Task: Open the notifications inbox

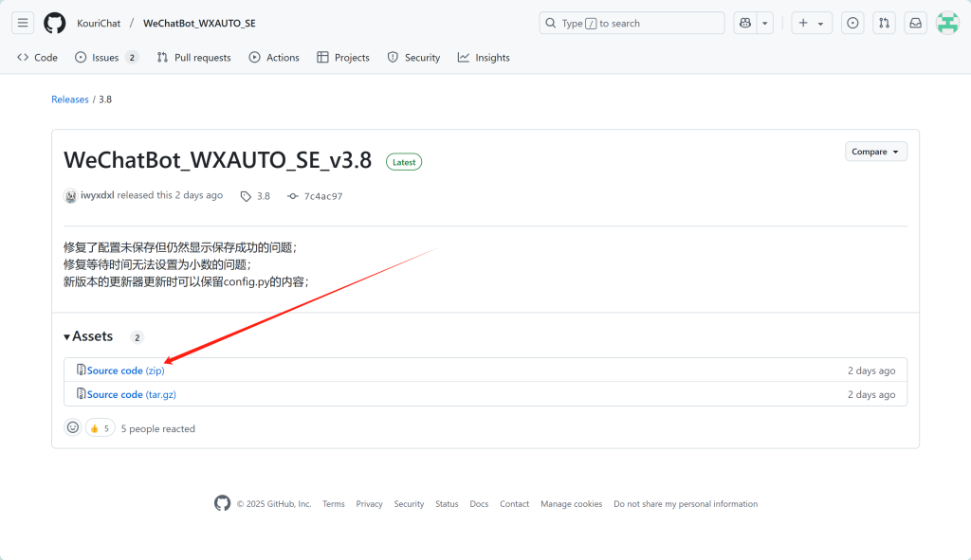Action: point(915,23)
